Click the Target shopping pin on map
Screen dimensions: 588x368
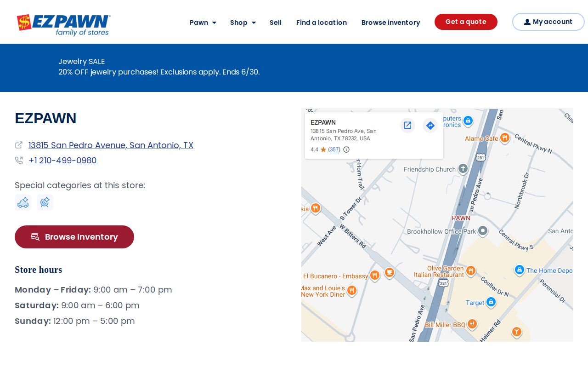pyautogui.click(x=491, y=302)
